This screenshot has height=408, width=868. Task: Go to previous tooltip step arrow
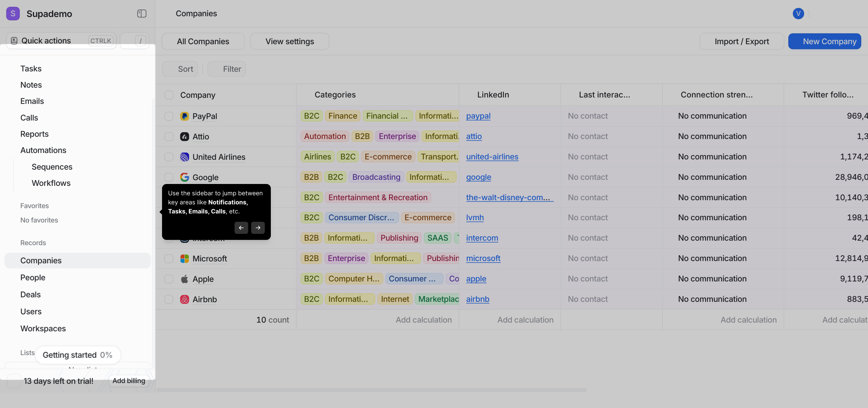(x=241, y=228)
